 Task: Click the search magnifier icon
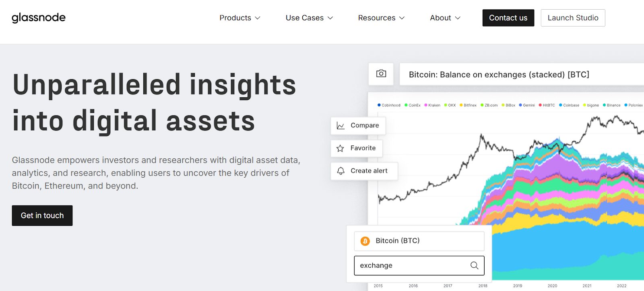tap(475, 266)
